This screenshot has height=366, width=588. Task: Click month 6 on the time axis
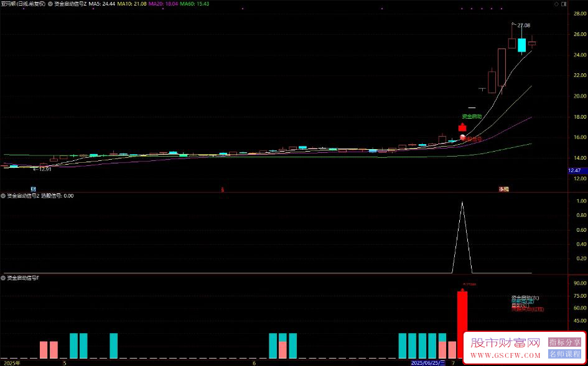coord(254,363)
